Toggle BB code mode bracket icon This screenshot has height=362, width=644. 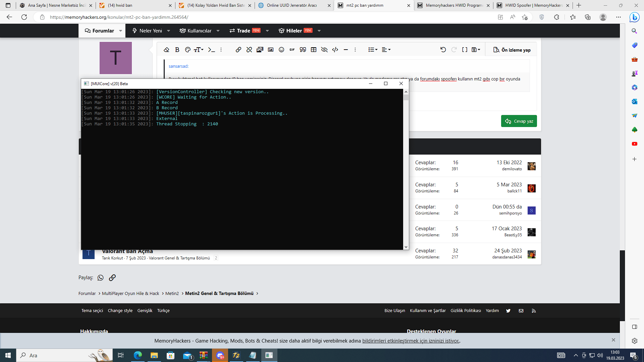point(465,50)
